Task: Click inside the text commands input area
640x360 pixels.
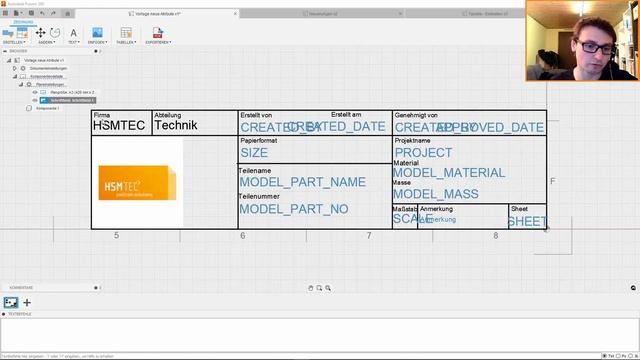Action: (x=320, y=335)
